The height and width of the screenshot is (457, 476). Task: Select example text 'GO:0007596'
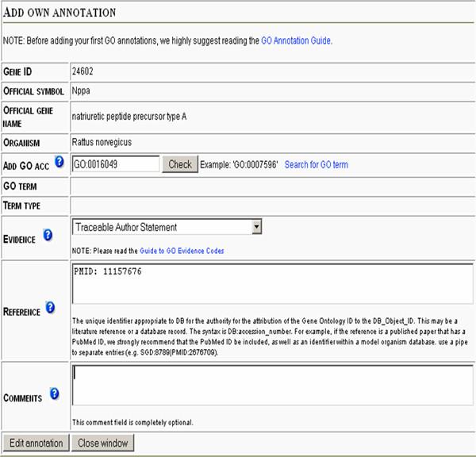255,164
